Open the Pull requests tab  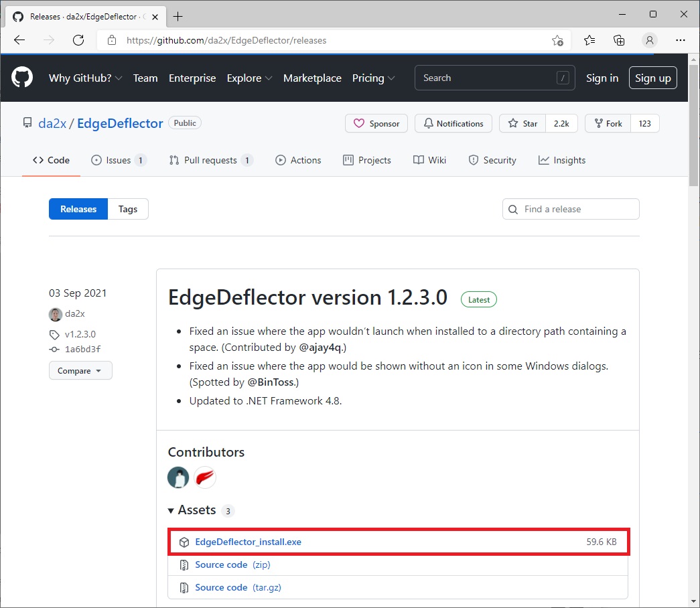tap(211, 160)
